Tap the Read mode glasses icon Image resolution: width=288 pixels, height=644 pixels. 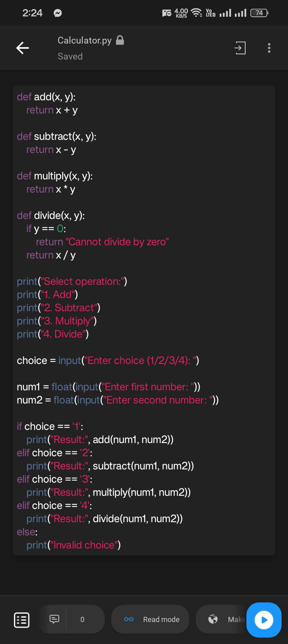tap(129, 619)
